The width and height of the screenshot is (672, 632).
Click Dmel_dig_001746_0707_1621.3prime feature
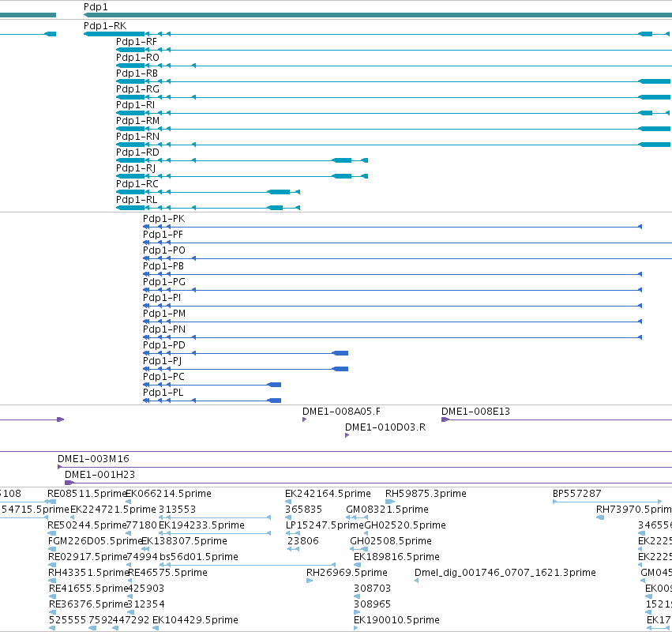pos(505,574)
